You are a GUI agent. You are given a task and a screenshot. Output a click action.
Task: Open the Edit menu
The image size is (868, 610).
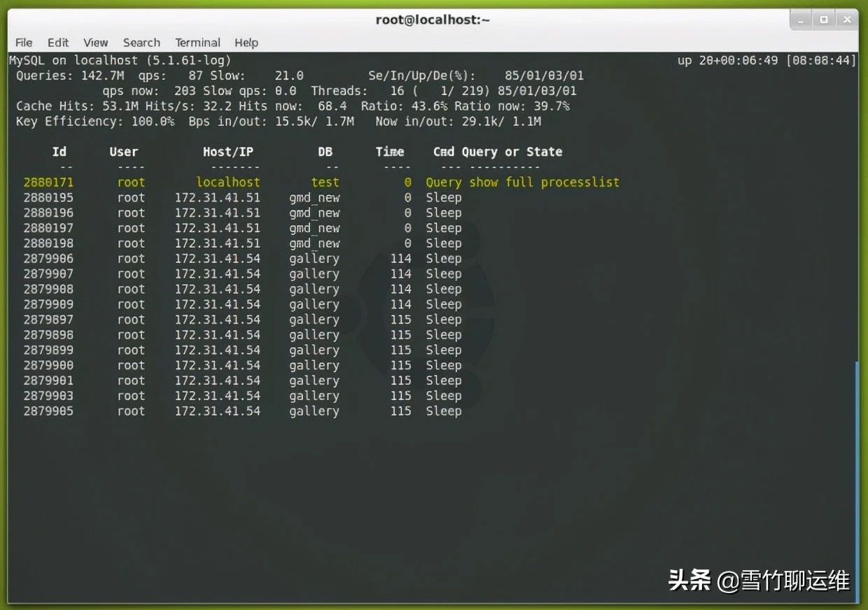click(x=58, y=43)
